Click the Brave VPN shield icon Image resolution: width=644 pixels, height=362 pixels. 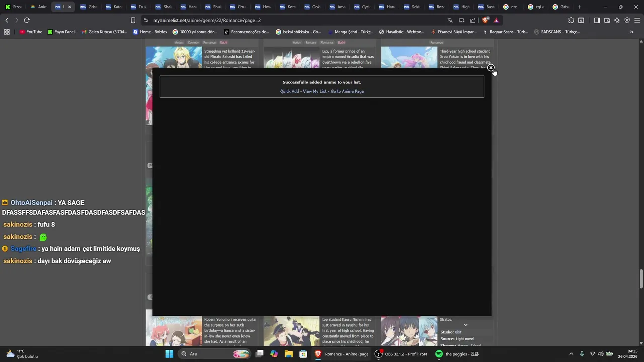[x=627, y=20]
